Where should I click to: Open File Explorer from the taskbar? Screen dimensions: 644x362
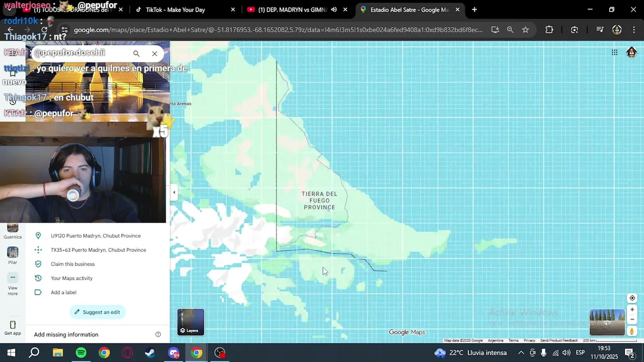point(58,353)
